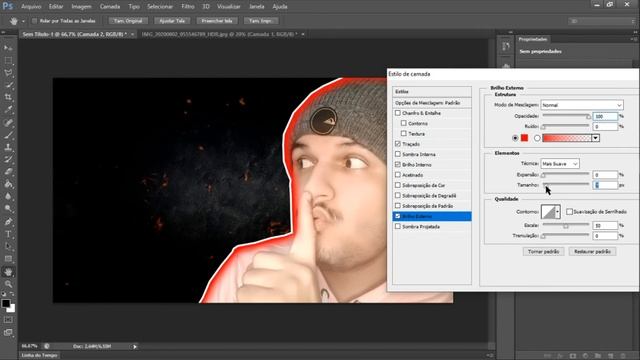Image resolution: width=640 pixels, height=360 pixels.
Task: Enable Contorno sub-option checkbox
Action: 404,123
